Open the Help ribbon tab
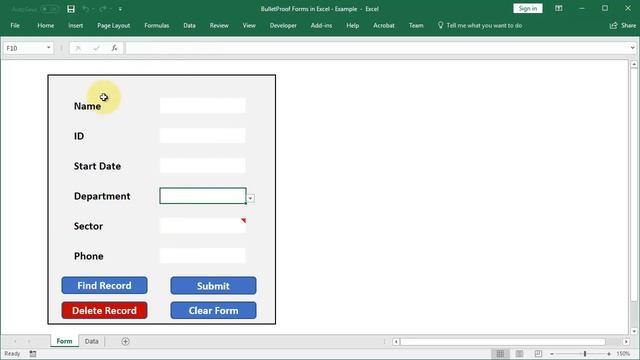The image size is (640, 360). [x=353, y=25]
